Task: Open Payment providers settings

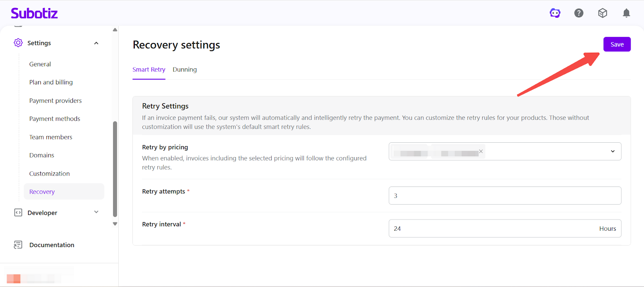Action: 56,100
